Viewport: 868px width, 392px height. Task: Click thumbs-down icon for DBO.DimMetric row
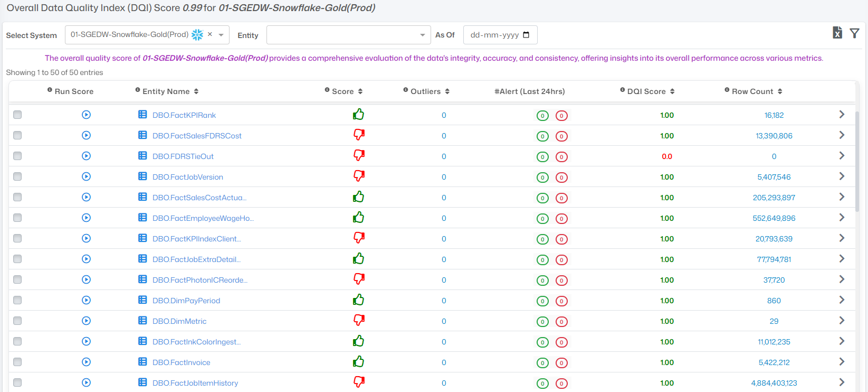pyautogui.click(x=359, y=320)
